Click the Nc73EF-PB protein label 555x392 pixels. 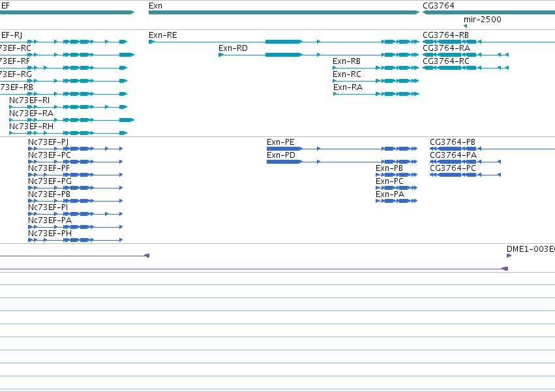tap(49, 195)
